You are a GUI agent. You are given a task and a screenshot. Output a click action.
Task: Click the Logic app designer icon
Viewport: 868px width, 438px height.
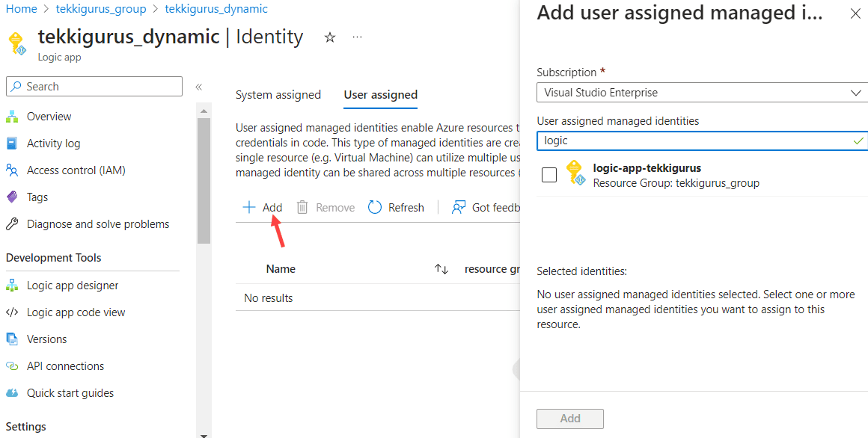(x=12, y=286)
